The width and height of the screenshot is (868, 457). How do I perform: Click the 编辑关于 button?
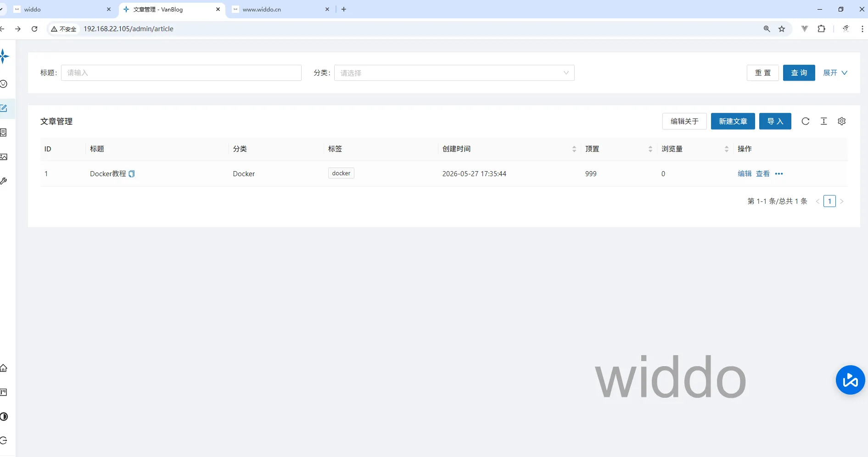tap(684, 121)
